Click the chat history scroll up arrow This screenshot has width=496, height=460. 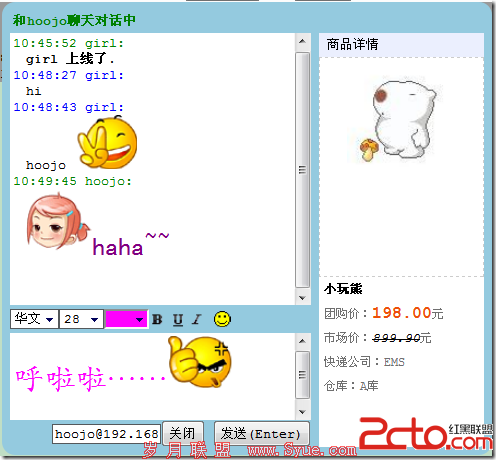[302, 41]
